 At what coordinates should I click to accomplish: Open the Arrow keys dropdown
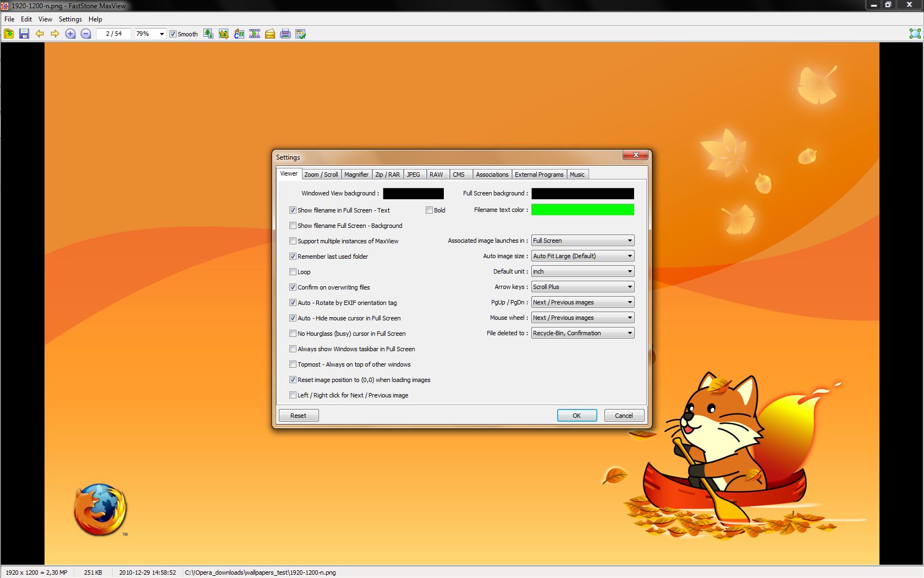pyautogui.click(x=582, y=287)
